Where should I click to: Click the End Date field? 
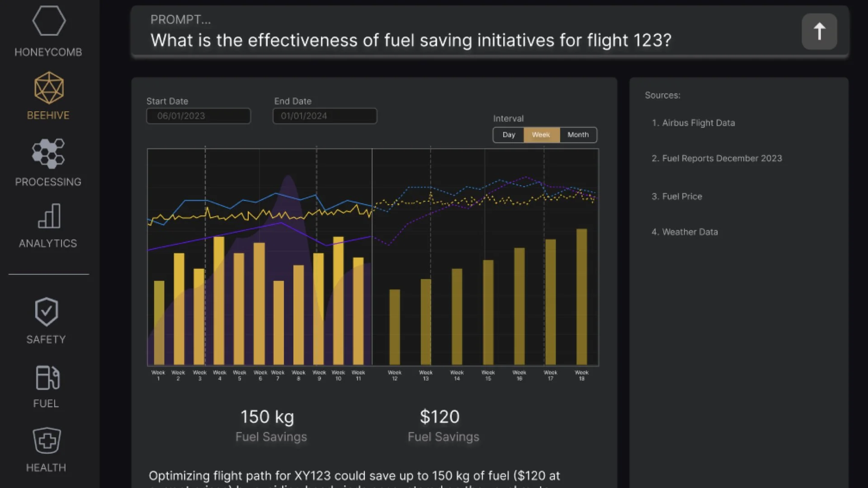click(x=325, y=116)
